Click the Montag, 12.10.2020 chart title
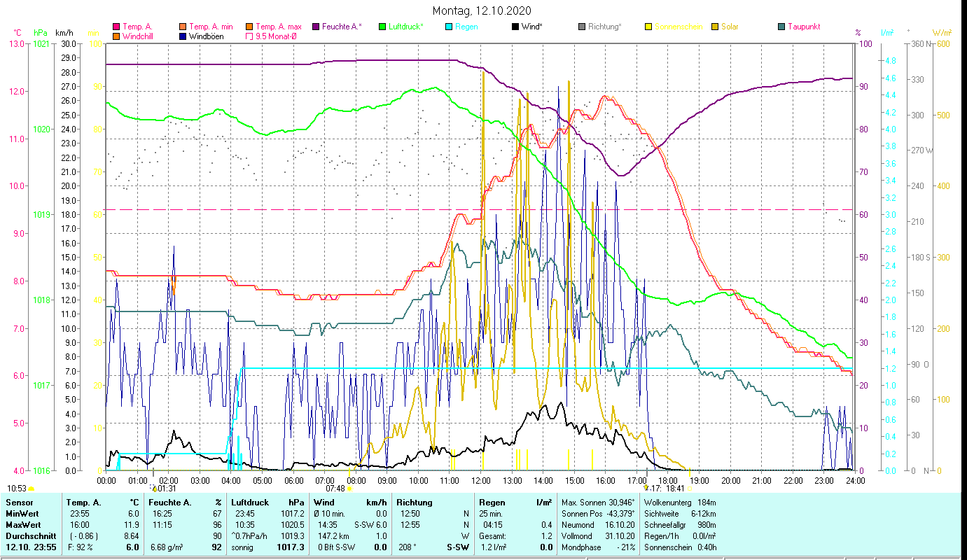This screenshot has height=560, width=967. pyautogui.click(x=482, y=10)
